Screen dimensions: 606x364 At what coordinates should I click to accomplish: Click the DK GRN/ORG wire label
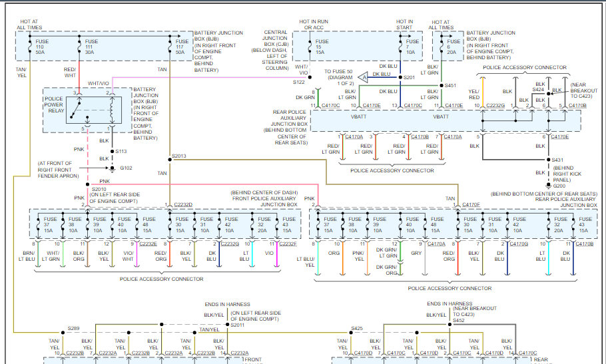point(386,270)
